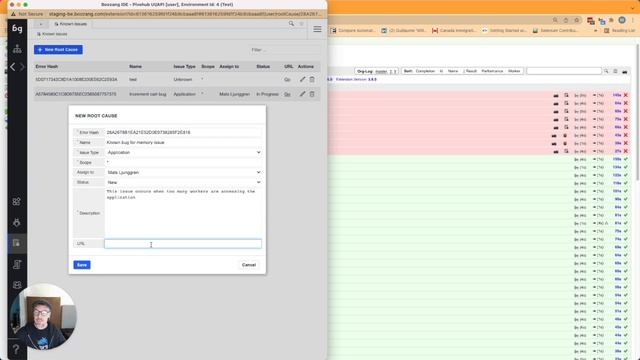
Task: Open the Status dropdown showing New
Action: pos(183,182)
